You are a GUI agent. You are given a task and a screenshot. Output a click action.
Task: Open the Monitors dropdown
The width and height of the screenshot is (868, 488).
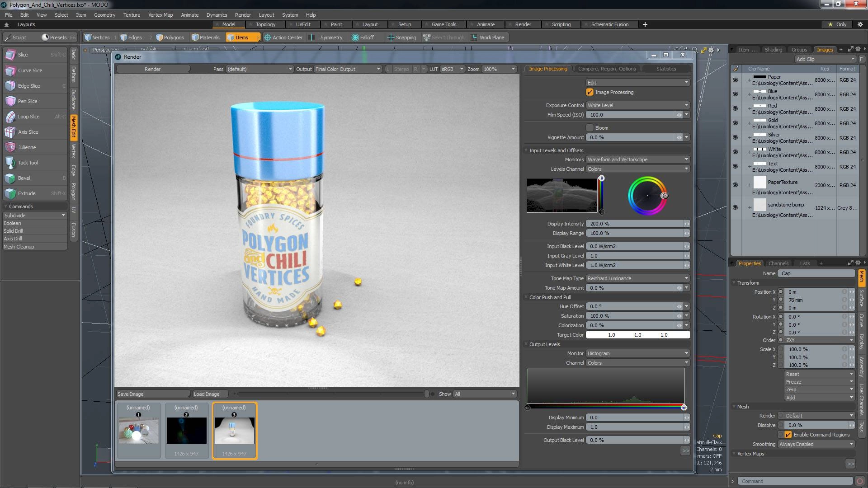(x=638, y=160)
